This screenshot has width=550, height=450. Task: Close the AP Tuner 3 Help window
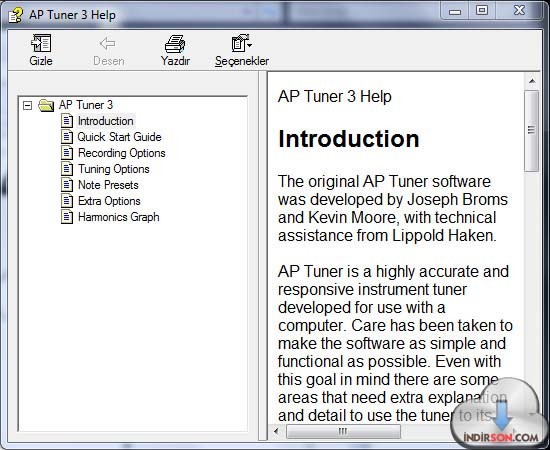pyautogui.click(x=519, y=10)
